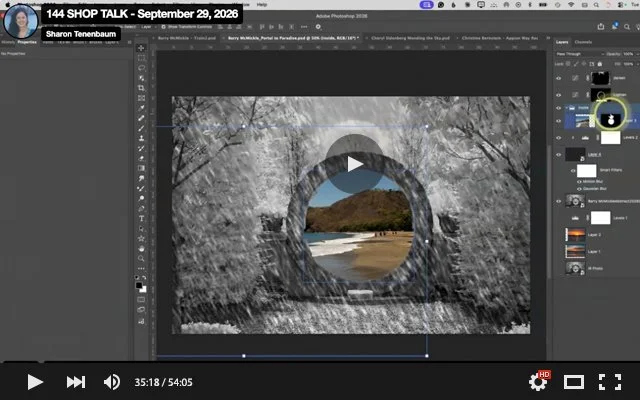
Task: Open the Train2.psd document tab
Action: click(187, 38)
